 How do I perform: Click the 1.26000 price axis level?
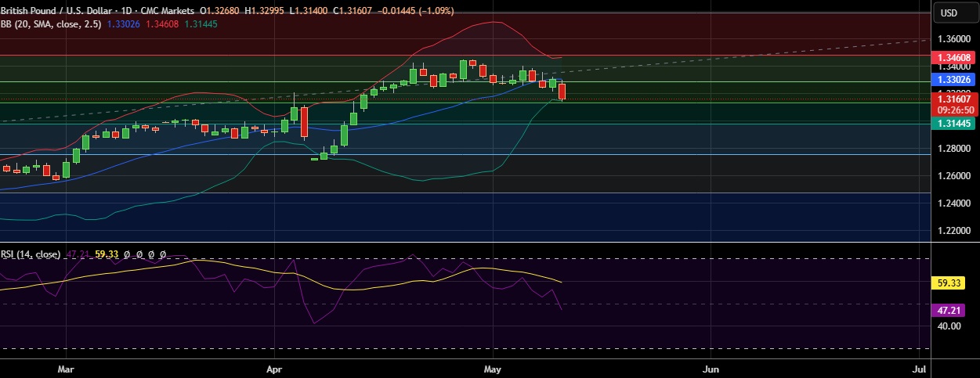955,176
